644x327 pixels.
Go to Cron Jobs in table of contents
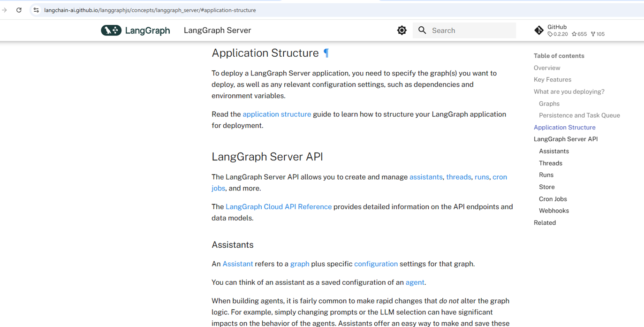point(553,199)
